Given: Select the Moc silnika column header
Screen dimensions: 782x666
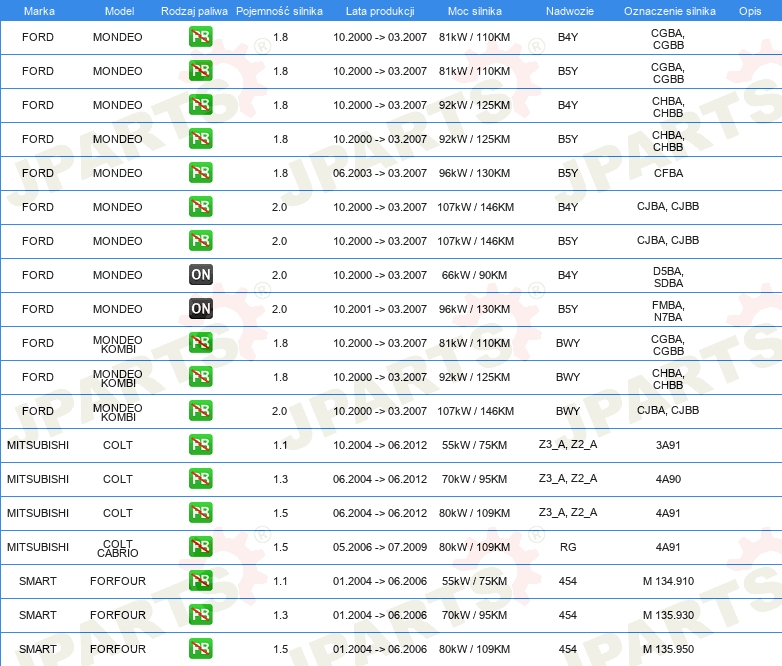Looking at the screenshot, I should [x=475, y=11].
